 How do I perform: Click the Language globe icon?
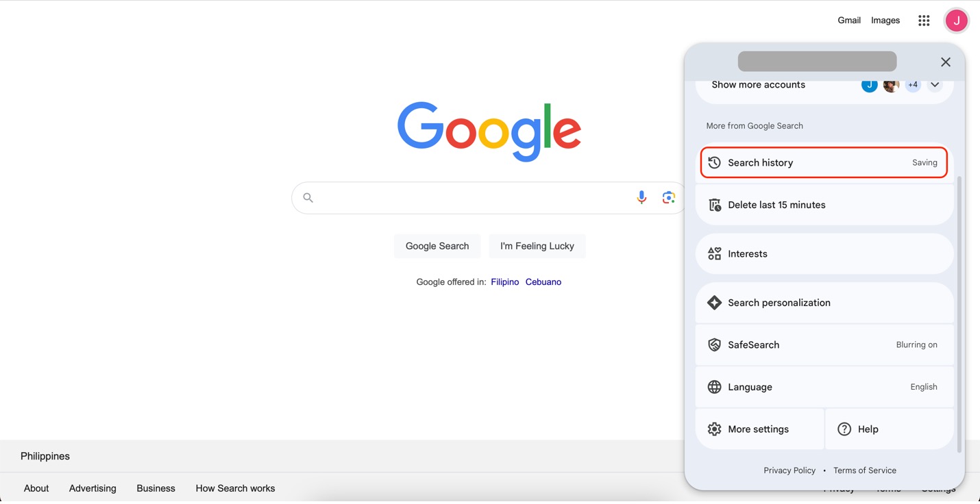[x=714, y=387]
